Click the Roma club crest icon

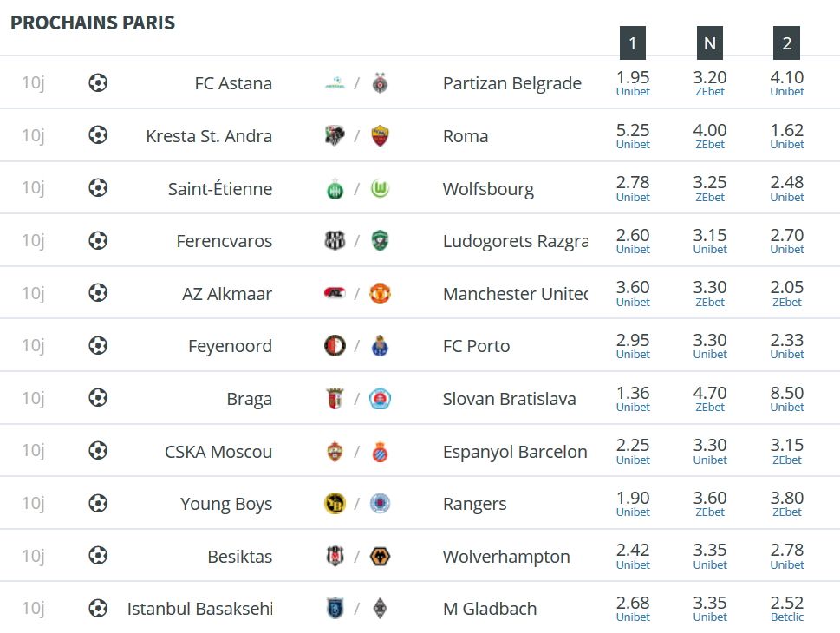380,135
